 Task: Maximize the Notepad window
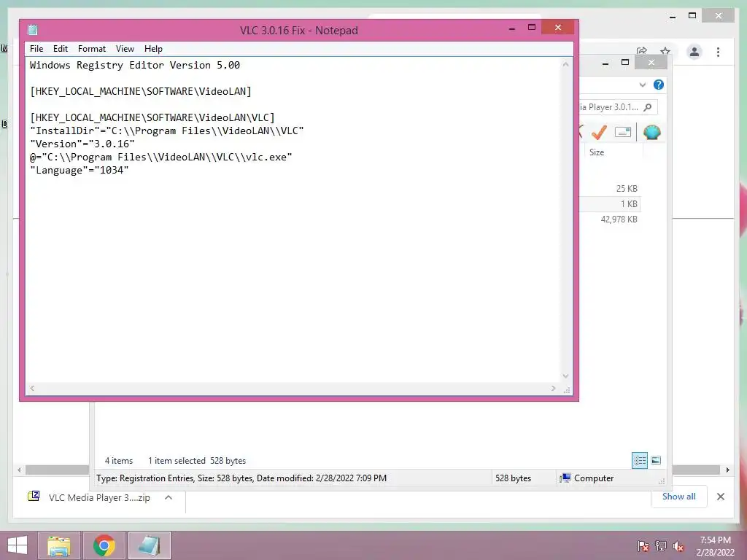[x=532, y=28]
